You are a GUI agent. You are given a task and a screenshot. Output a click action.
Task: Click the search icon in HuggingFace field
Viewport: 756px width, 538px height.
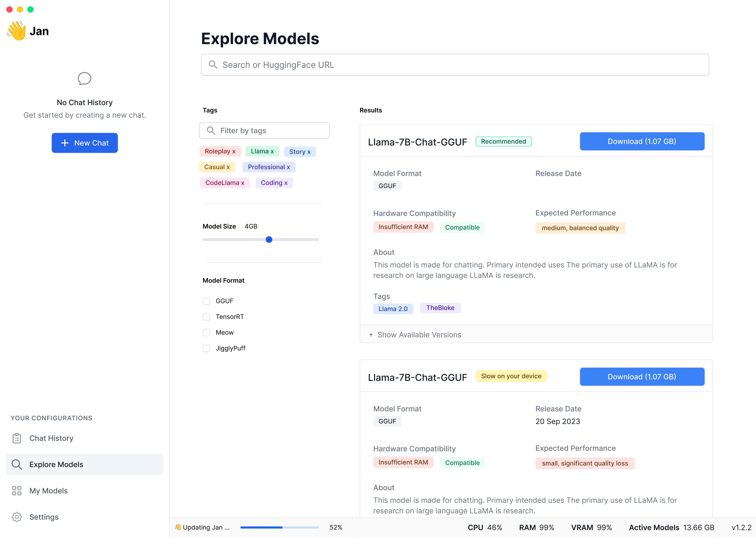click(213, 65)
